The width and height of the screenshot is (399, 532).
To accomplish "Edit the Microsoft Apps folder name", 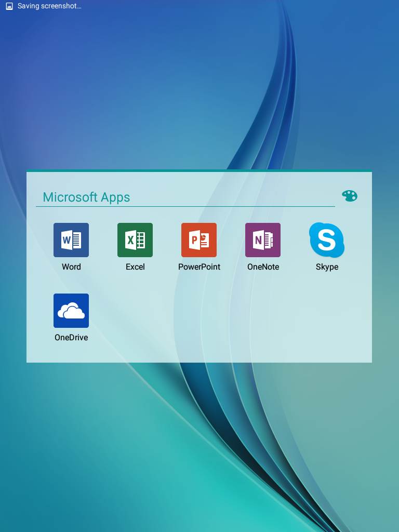I will click(86, 197).
